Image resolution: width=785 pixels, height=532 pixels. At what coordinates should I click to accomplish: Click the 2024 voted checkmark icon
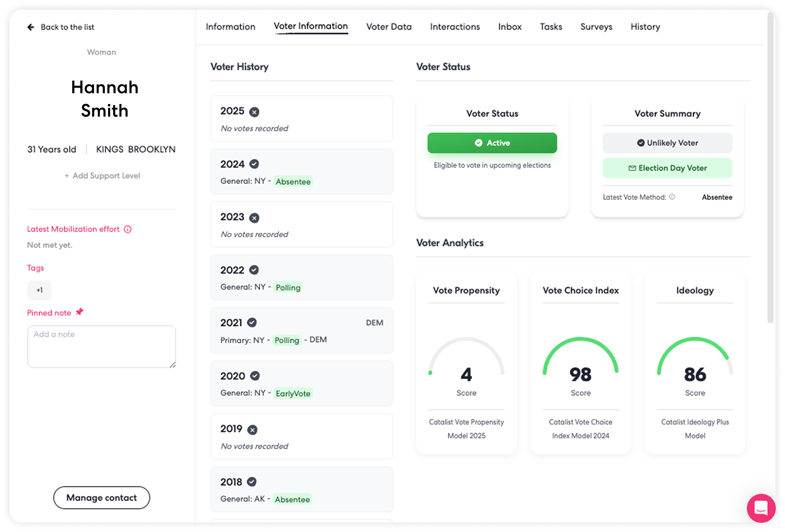(254, 164)
